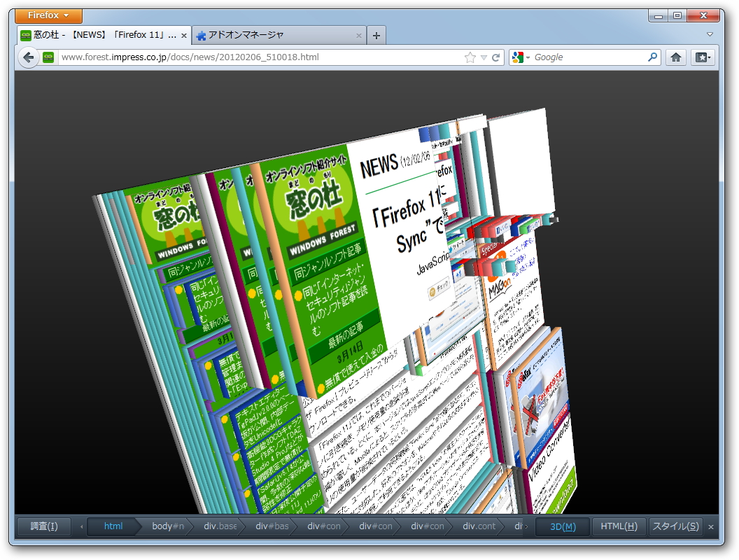
Task: Open the bookmarks menu button
Action: [x=703, y=57]
